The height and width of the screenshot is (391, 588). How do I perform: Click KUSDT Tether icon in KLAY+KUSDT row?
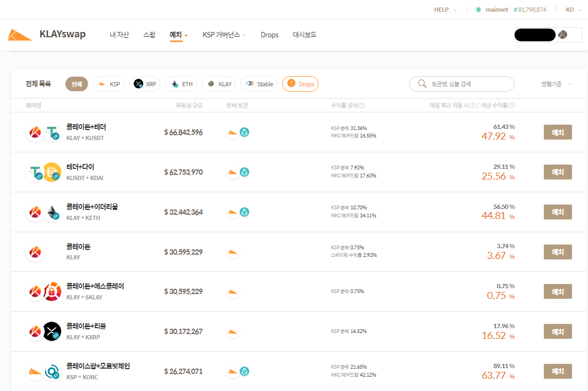click(52, 132)
